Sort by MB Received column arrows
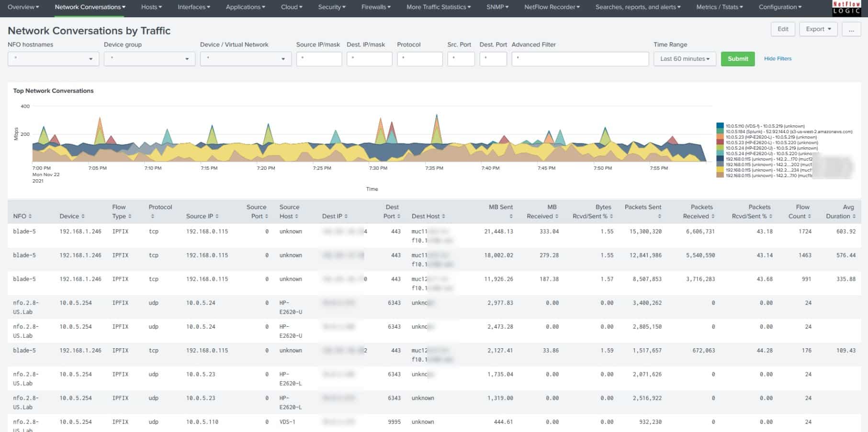The image size is (868, 432). pos(557,217)
